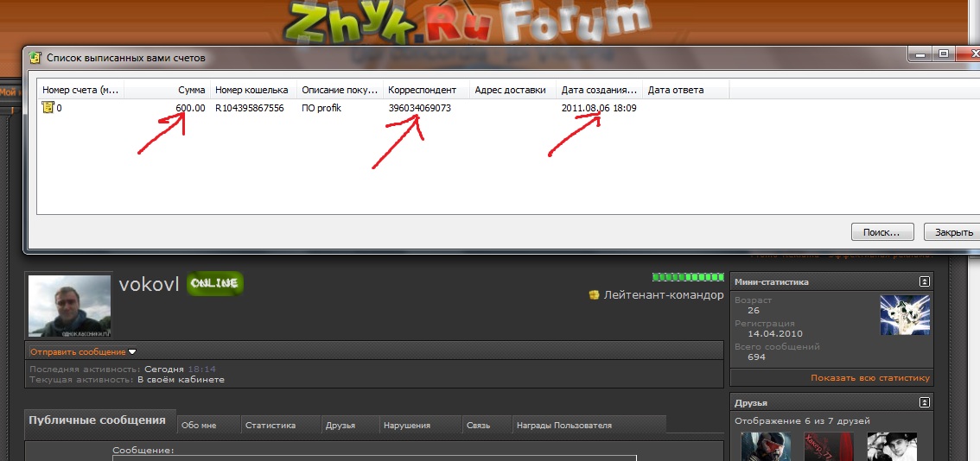Viewport: 980px width, 461px height.
Task: Collapse the Друзья panel
Action: click(x=925, y=402)
